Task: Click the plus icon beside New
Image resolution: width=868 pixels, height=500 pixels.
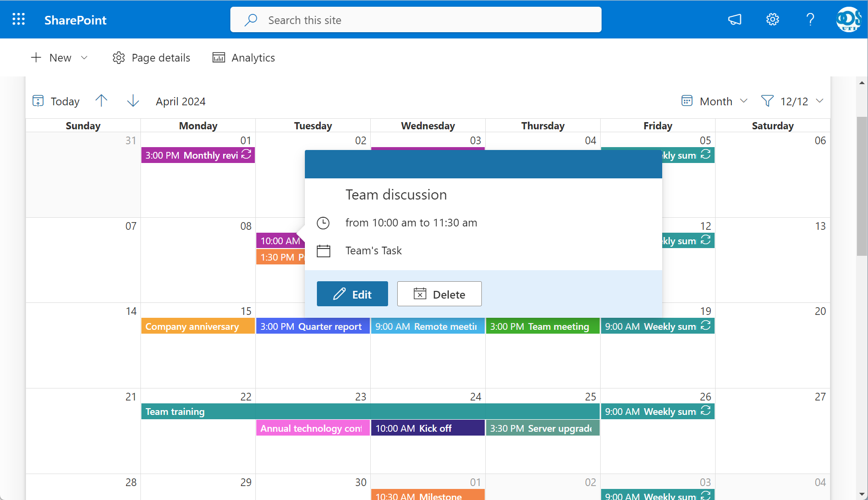Action: [36, 58]
